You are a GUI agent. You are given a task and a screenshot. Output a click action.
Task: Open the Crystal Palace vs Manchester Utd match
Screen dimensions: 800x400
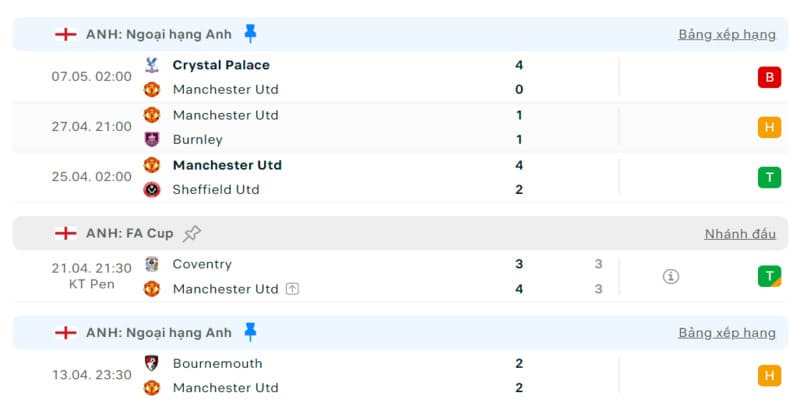tap(350, 77)
